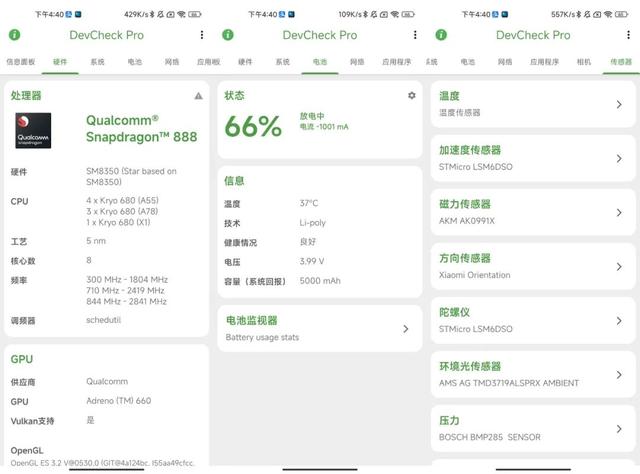Tap the home gesture bar on the battery screen
The width and height of the screenshot is (640, 474).
tap(320, 470)
